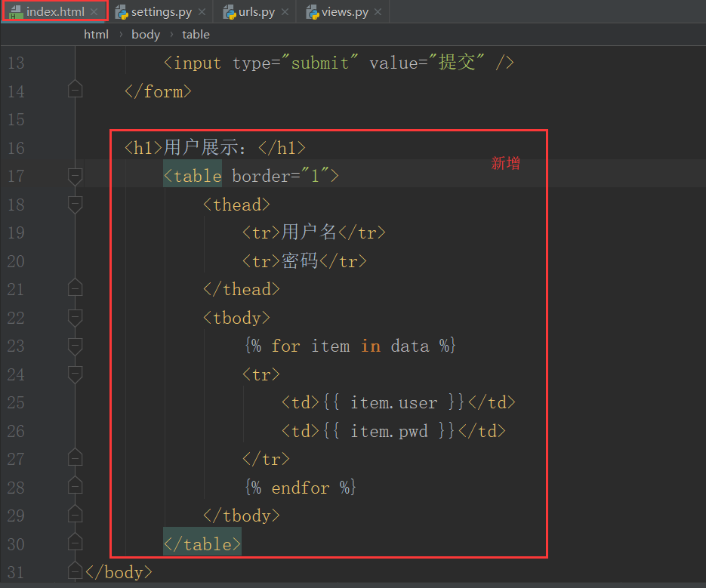
Task: Collapse the tbody block using line 22 fold arrow
Action: 75,318
